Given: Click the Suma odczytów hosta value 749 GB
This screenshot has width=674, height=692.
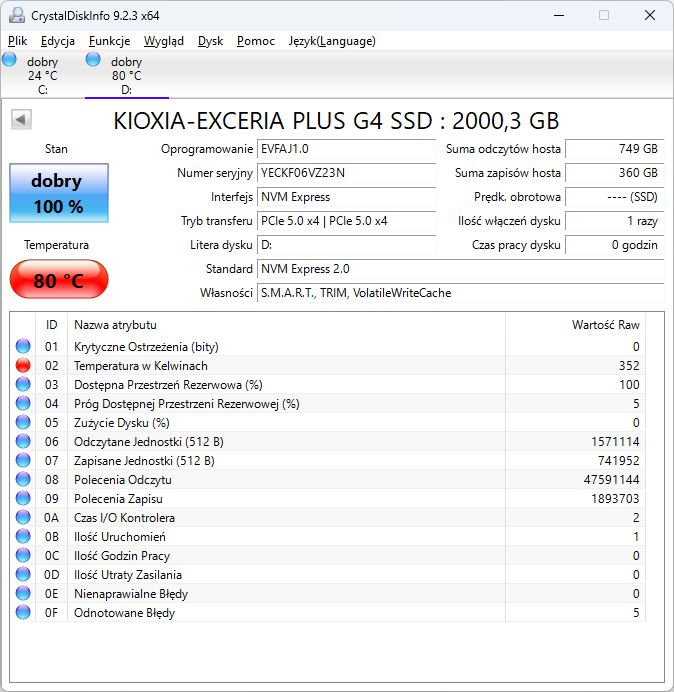Looking at the screenshot, I should click(x=614, y=149).
